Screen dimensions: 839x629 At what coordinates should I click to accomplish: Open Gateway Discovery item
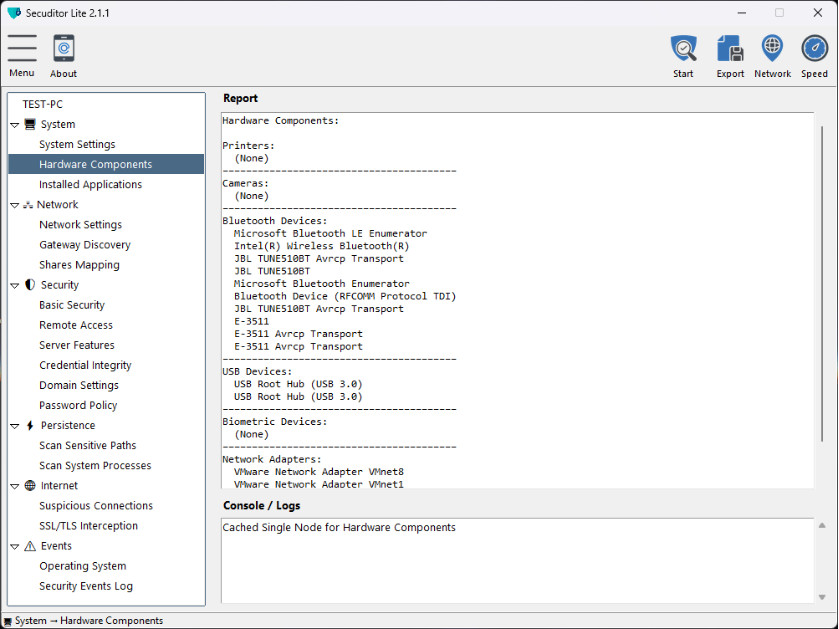(84, 245)
